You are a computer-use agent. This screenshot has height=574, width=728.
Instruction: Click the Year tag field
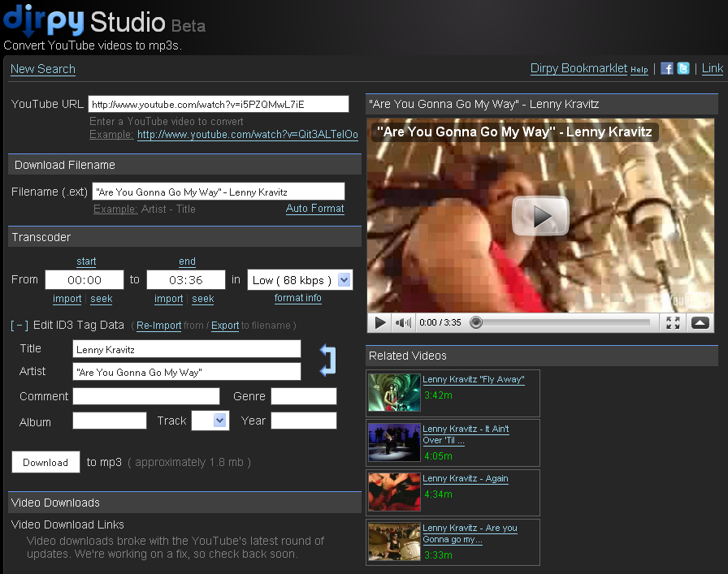click(x=304, y=421)
